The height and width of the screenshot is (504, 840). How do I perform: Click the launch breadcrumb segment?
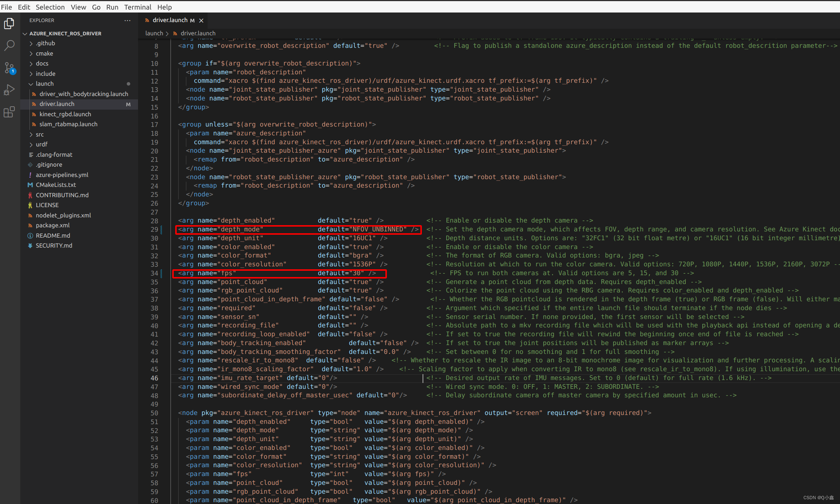click(x=154, y=33)
